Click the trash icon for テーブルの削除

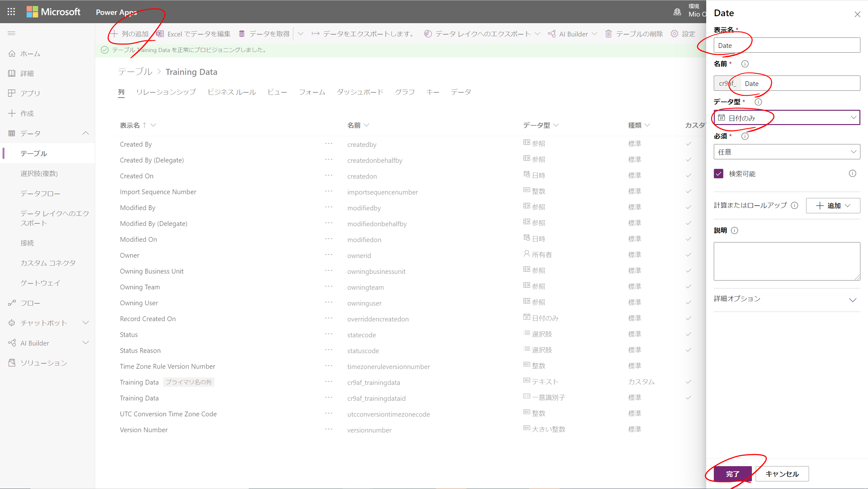608,34
